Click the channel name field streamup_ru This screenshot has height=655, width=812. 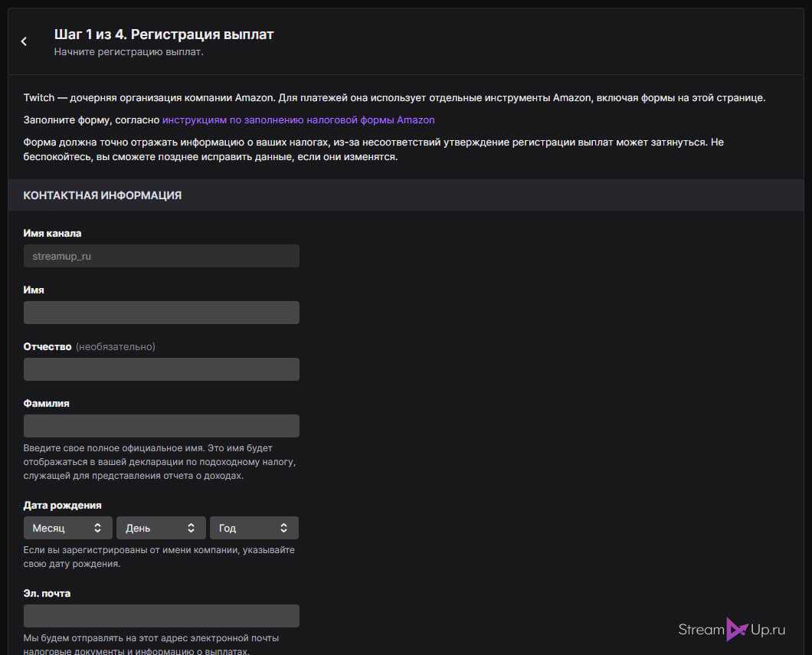pyautogui.click(x=161, y=256)
